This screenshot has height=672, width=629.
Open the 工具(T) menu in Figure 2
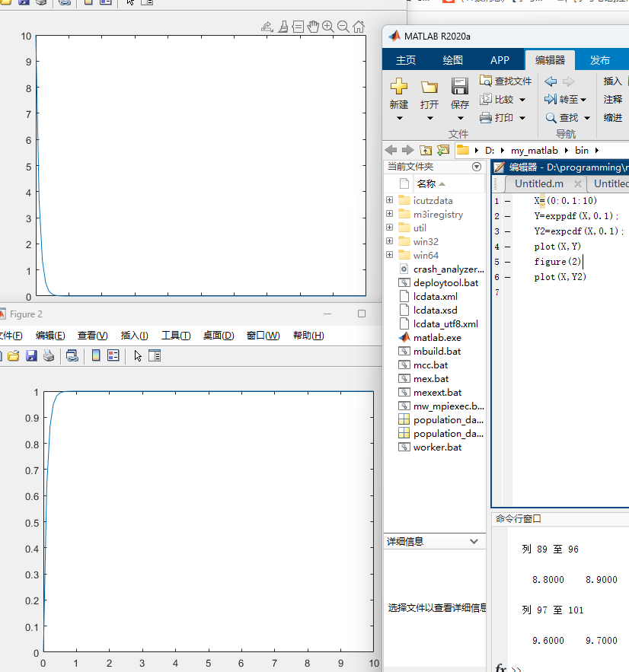point(176,336)
